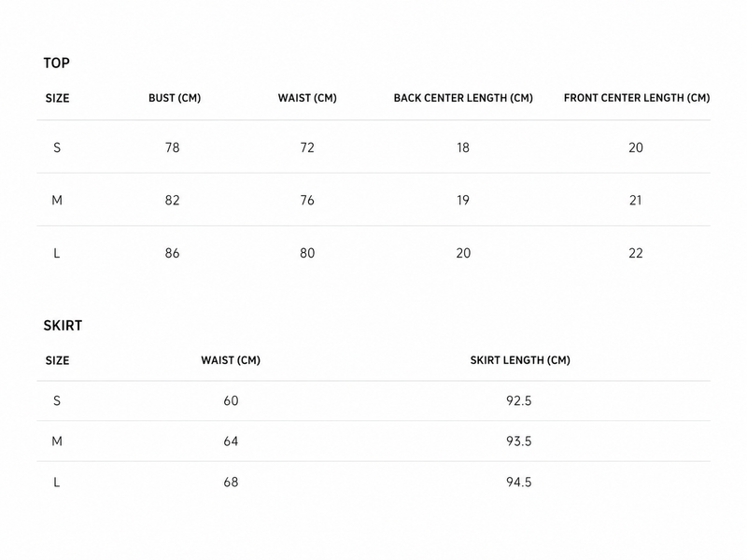747x560 pixels.
Task: Select bust value 82 for size M
Action: point(172,201)
